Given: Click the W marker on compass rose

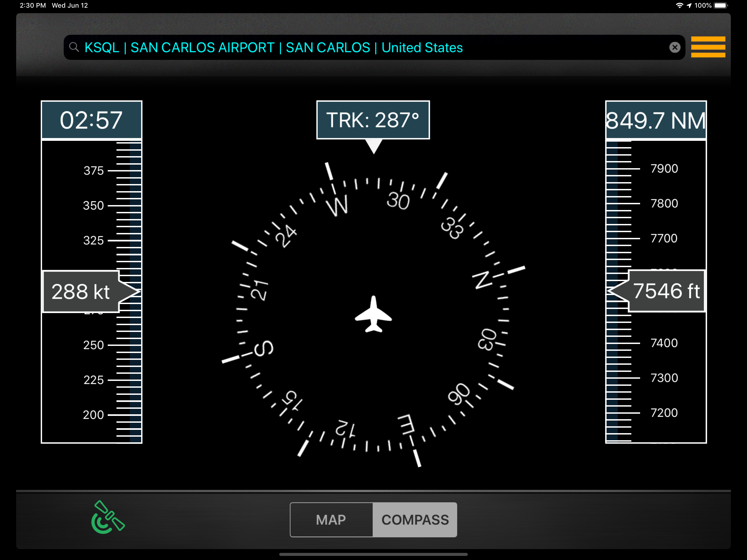Looking at the screenshot, I should click(337, 205).
